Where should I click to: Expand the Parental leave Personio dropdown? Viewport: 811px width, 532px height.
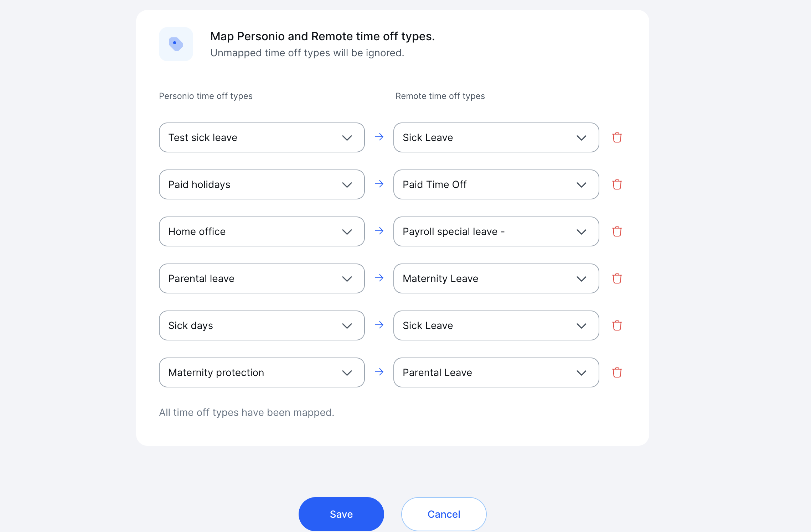[x=262, y=278]
